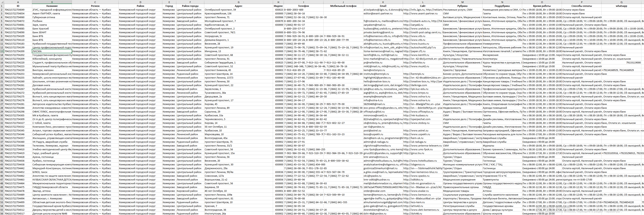Click the 'Район города' header cell
The image size is (644, 215).
pos(190,6)
